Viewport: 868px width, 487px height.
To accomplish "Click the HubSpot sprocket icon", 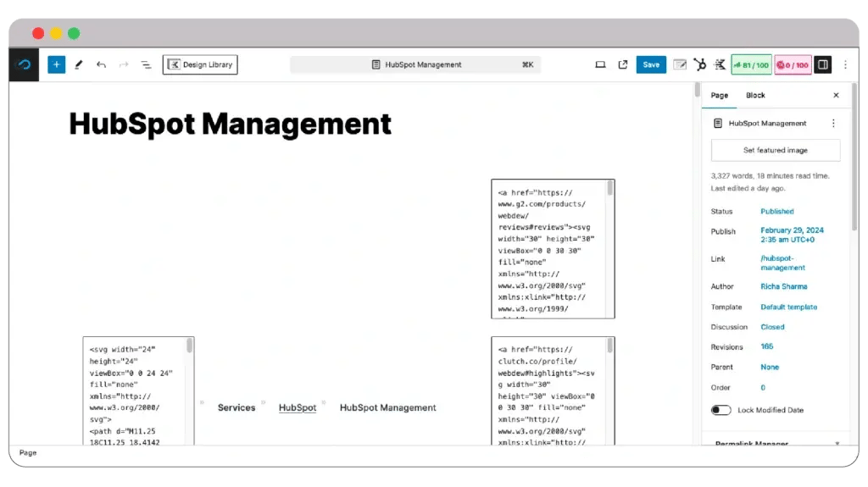I will click(x=699, y=64).
